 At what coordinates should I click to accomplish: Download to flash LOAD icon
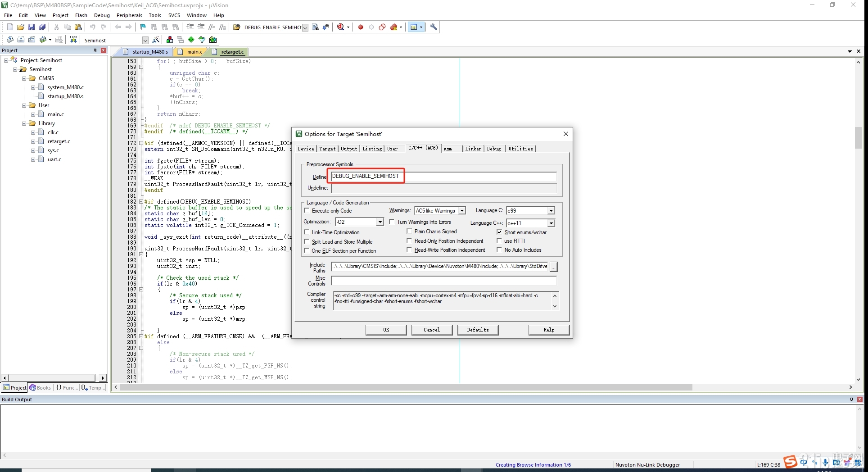click(x=73, y=40)
